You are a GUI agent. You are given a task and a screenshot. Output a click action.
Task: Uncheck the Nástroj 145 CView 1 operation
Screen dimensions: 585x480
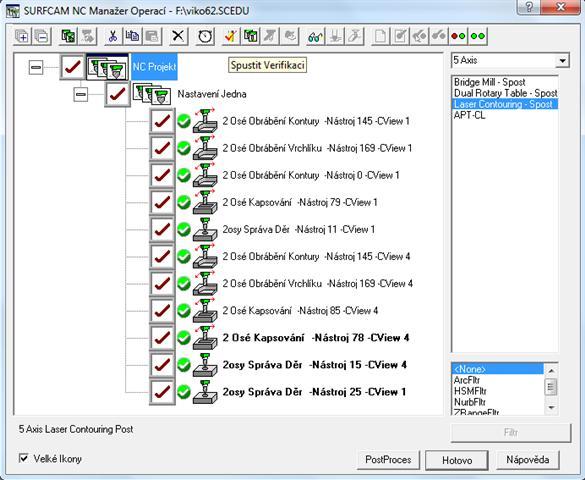click(162, 121)
